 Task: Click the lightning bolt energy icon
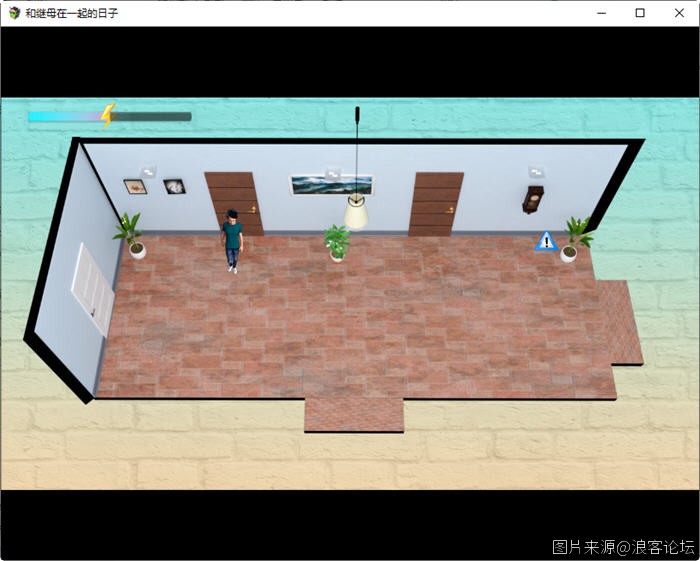[108, 115]
